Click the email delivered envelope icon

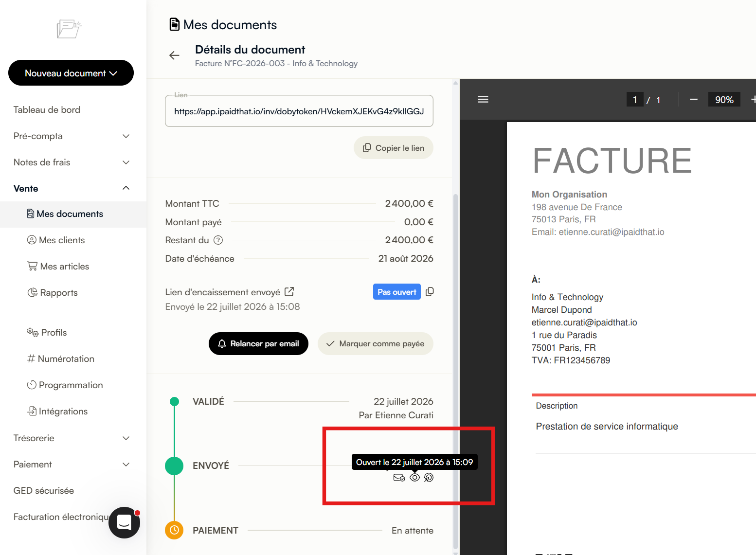[399, 478]
